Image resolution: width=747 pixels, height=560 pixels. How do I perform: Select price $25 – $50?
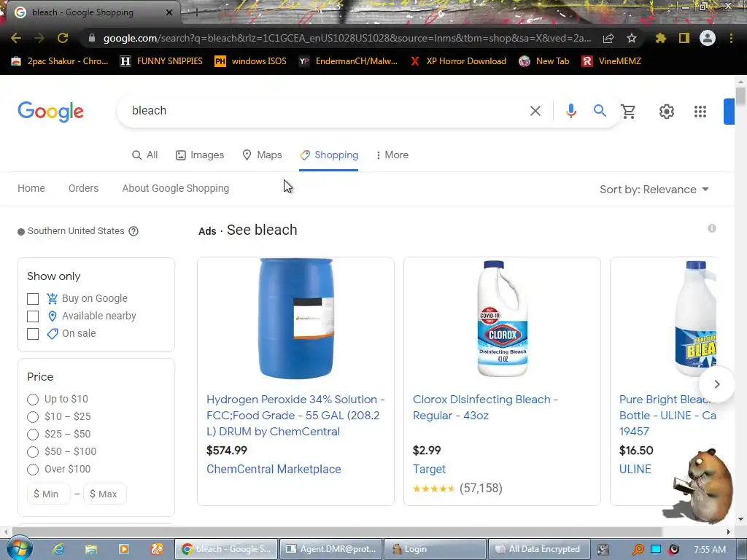[x=33, y=435]
